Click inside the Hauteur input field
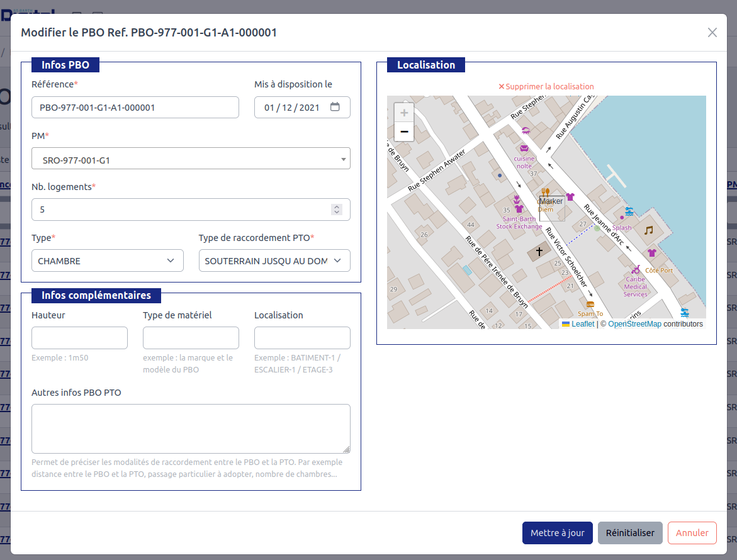Screen dimensions: 737x560 79,337
